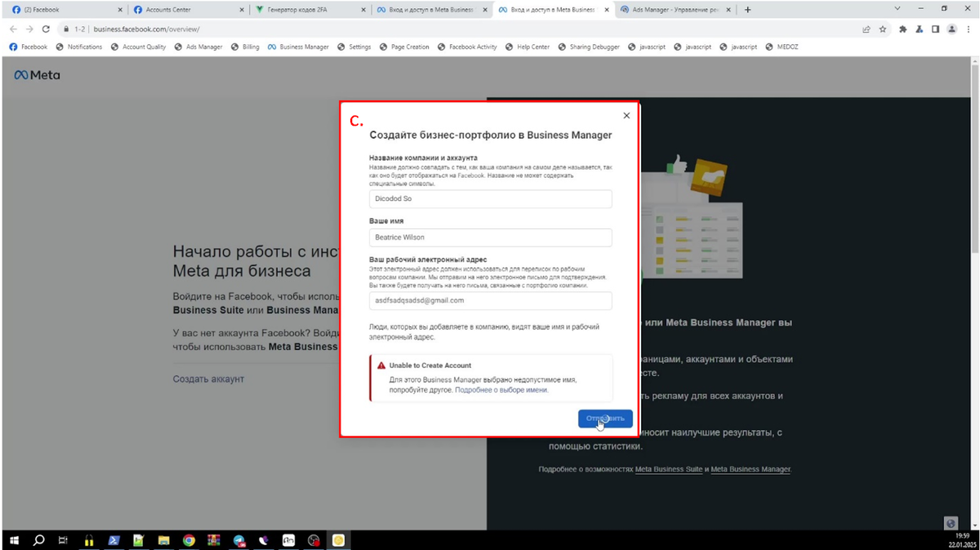Open the Facebook Activity bookmark
This screenshot has height=550, width=980.
467,47
